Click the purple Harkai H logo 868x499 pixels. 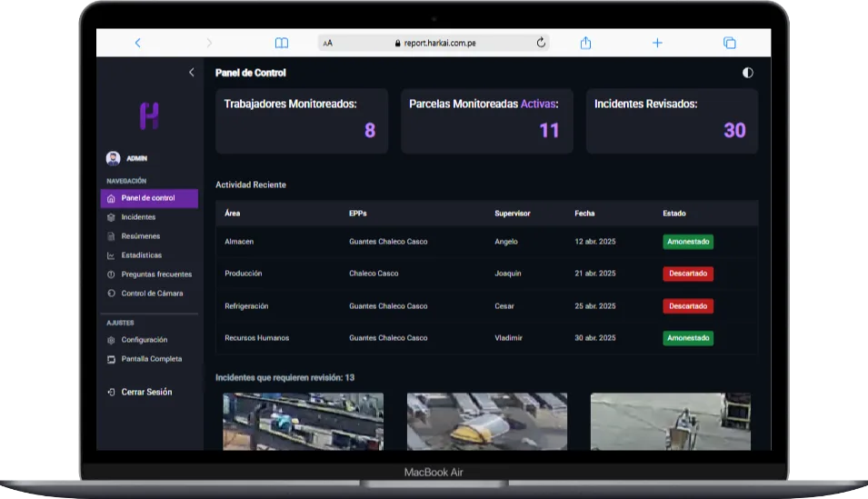click(x=149, y=115)
